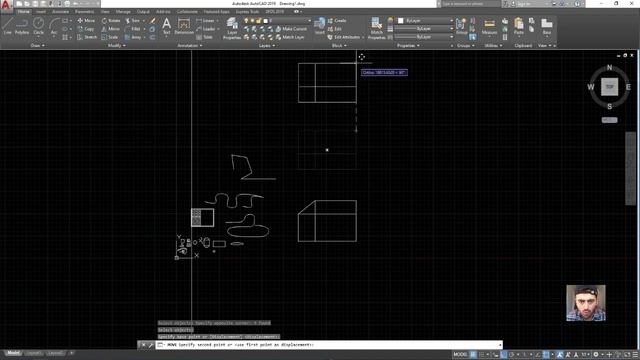Activate the Rotate command
Image resolution: width=640 pixels, height=360 pixels.
point(111,20)
